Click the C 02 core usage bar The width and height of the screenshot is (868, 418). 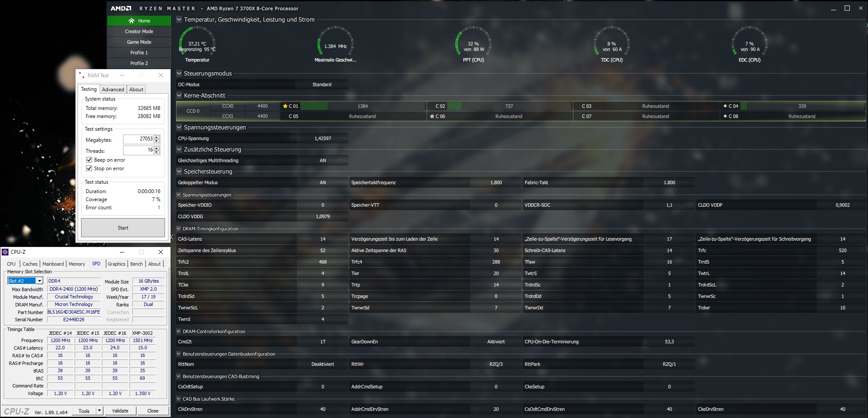[509, 106]
